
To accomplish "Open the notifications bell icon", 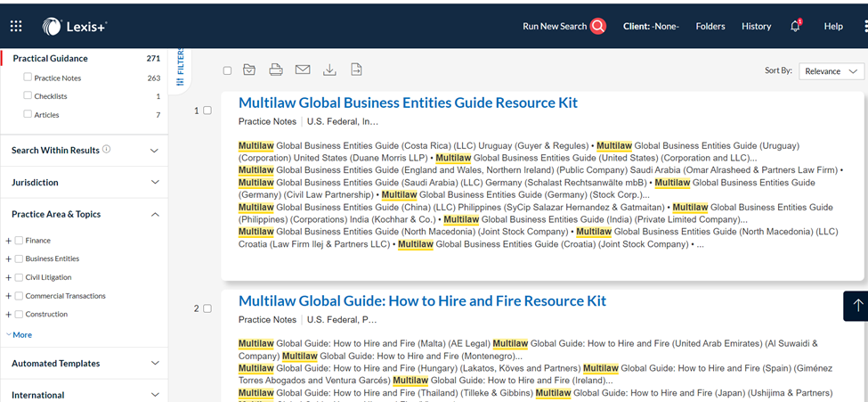I will (x=796, y=26).
